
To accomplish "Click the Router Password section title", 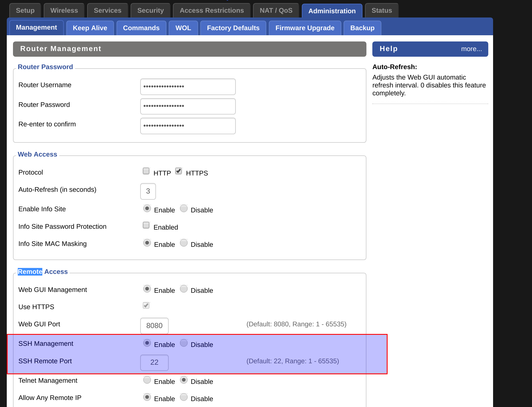I will [45, 67].
